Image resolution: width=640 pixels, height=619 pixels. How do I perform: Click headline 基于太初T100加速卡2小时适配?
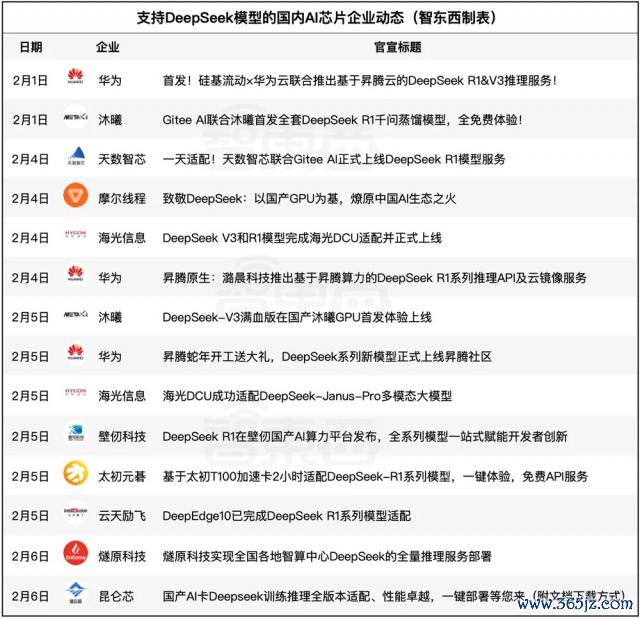pyautogui.click(x=375, y=476)
